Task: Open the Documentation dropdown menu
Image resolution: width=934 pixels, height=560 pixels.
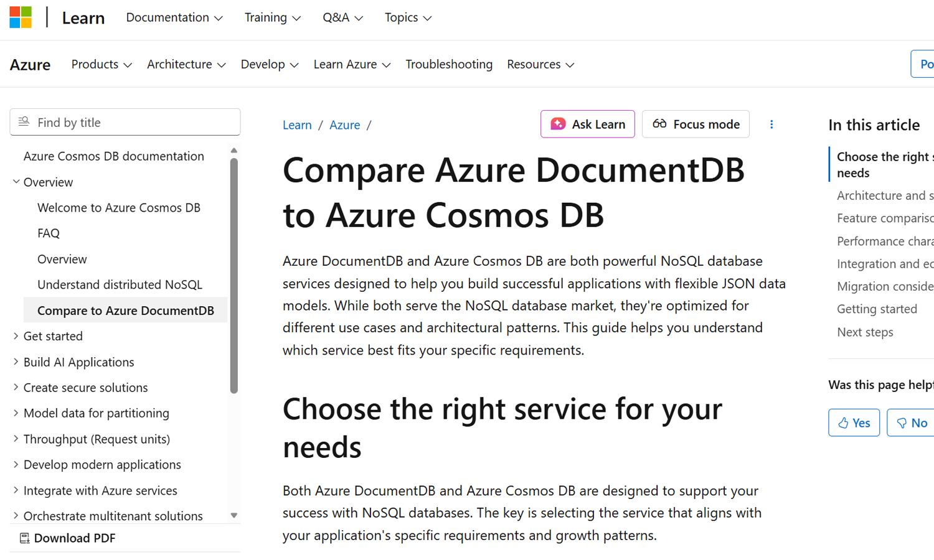Action: coord(174,17)
